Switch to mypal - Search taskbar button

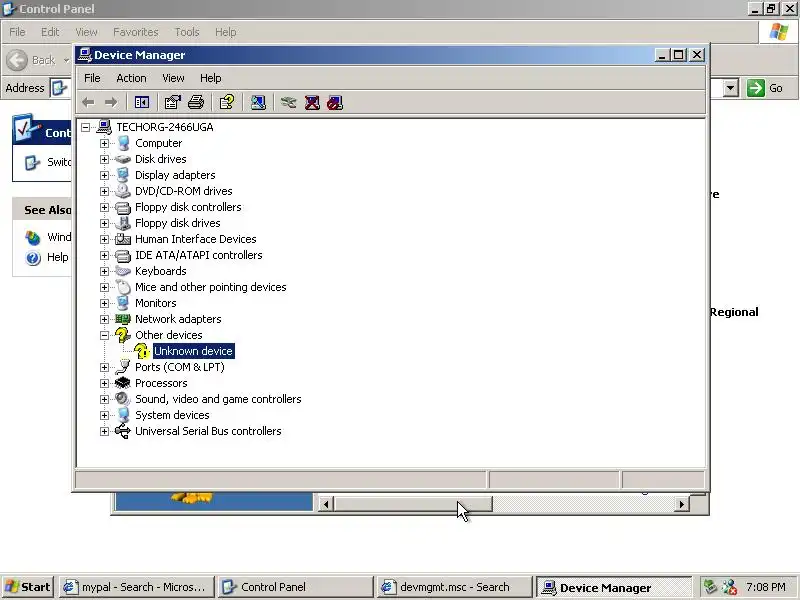click(136, 587)
